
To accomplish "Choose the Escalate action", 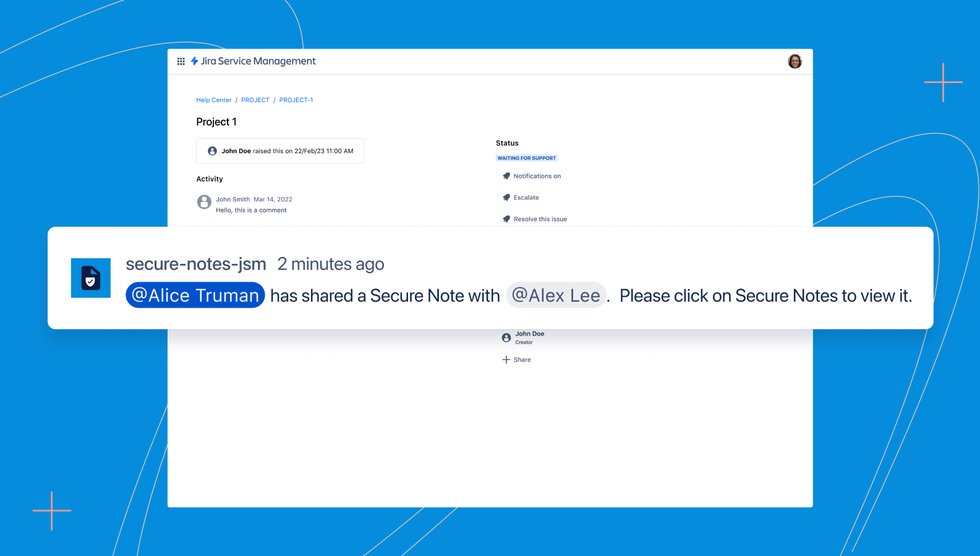I will click(526, 198).
